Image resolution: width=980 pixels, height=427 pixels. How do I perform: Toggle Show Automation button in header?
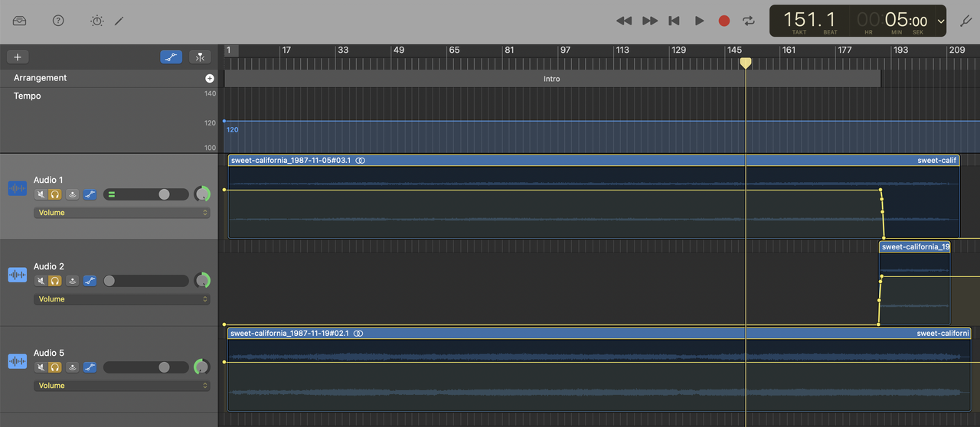(x=171, y=57)
